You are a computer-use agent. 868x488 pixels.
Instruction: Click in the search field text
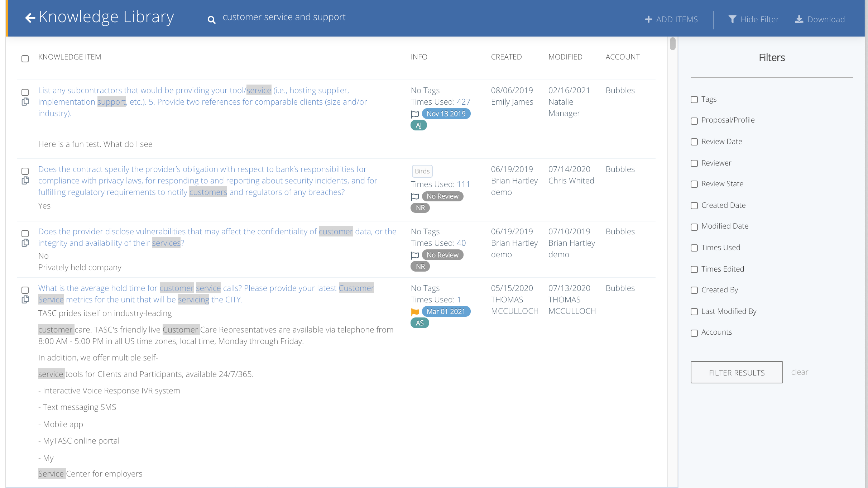coord(284,17)
